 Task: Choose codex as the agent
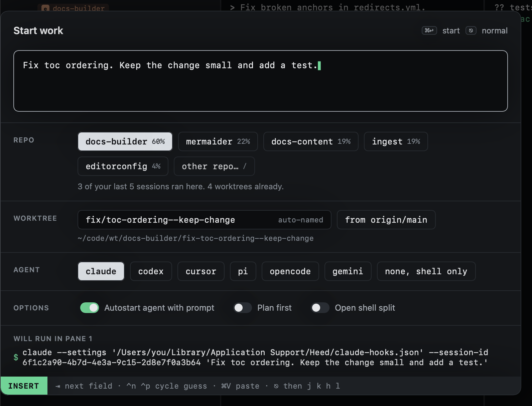coord(151,271)
